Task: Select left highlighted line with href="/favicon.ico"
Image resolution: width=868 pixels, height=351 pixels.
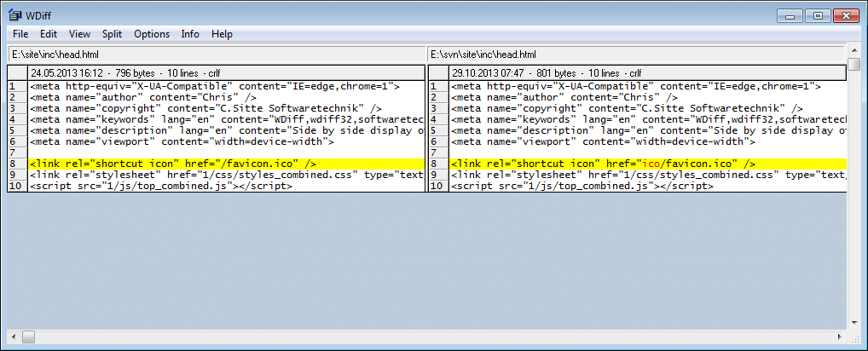Action: pos(227,164)
